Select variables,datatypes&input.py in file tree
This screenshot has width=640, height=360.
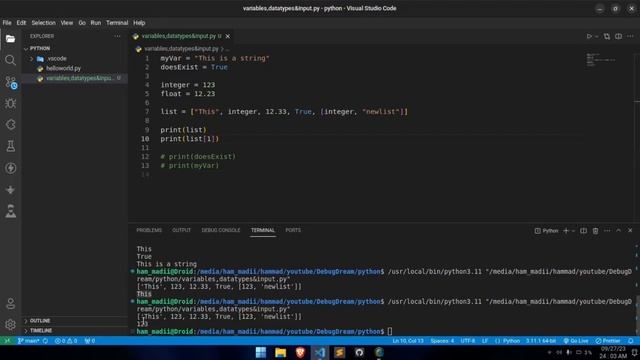pos(75,78)
